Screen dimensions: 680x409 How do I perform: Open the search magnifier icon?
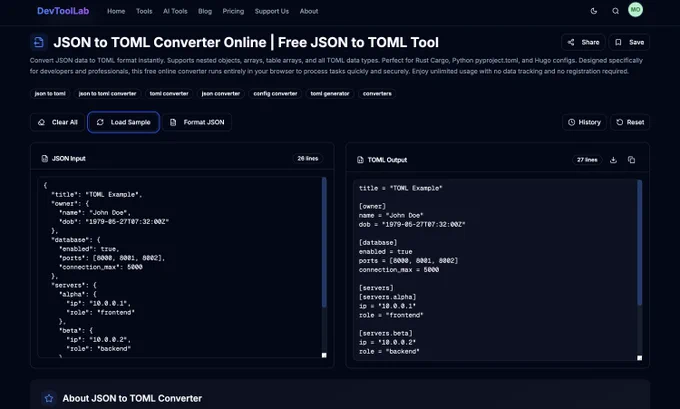[x=615, y=11]
